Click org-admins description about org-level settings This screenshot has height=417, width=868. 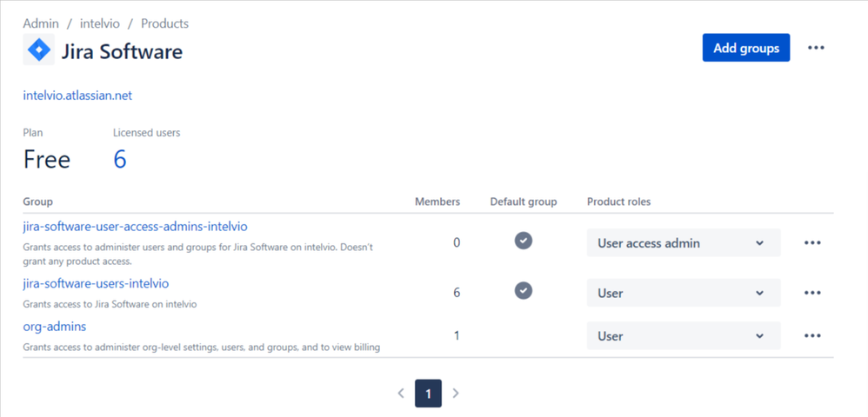[202, 347]
